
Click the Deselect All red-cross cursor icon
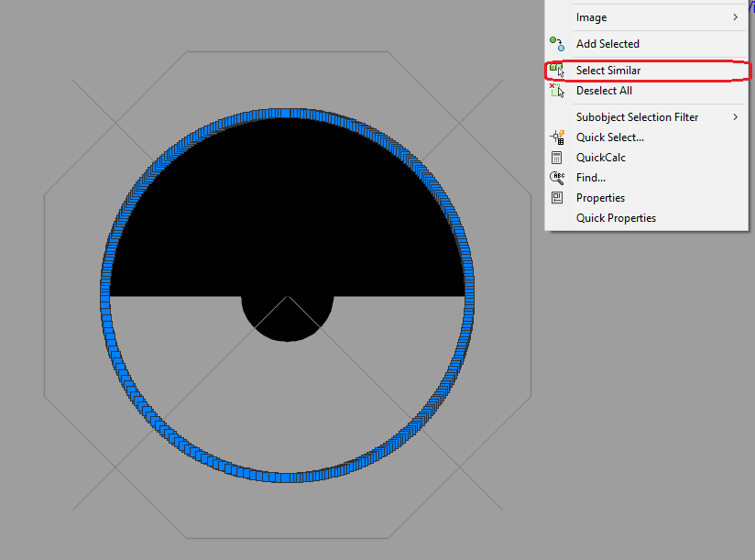point(557,90)
